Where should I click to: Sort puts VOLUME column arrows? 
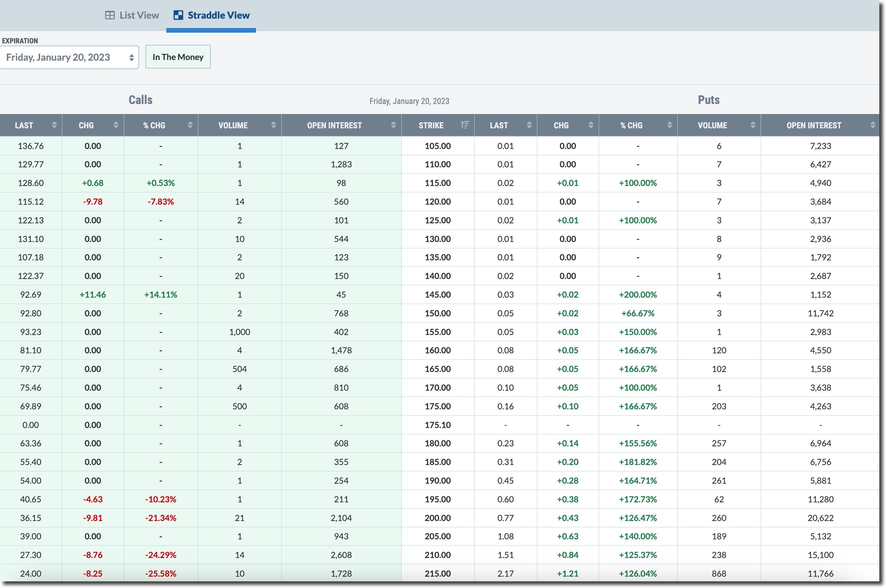pyautogui.click(x=753, y=125)
